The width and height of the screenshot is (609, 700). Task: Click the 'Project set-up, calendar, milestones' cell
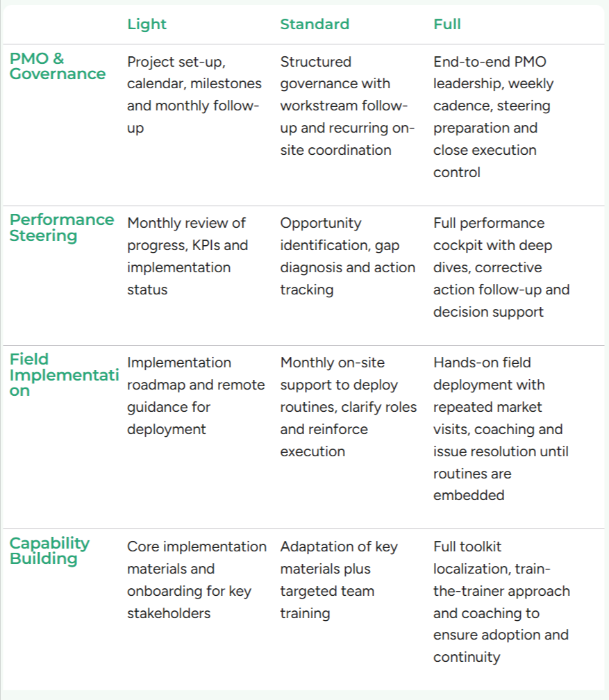click(x=194, y=94)
